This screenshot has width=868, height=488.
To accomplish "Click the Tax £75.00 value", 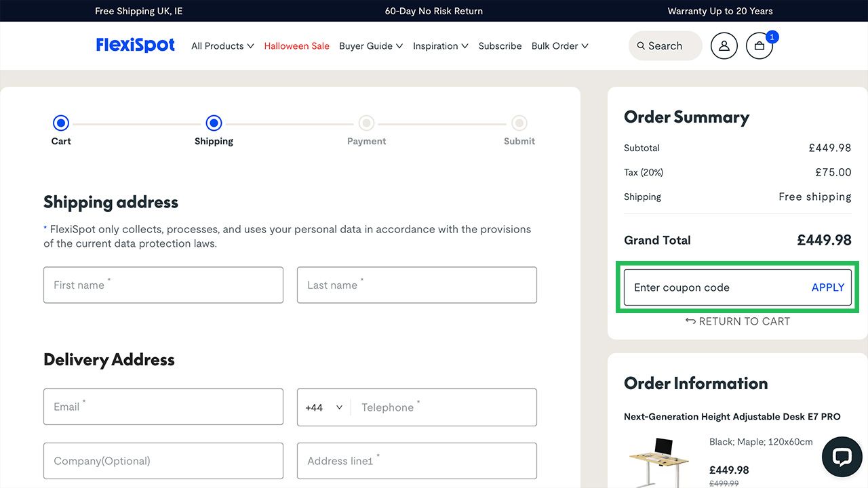I will [833, 172].
